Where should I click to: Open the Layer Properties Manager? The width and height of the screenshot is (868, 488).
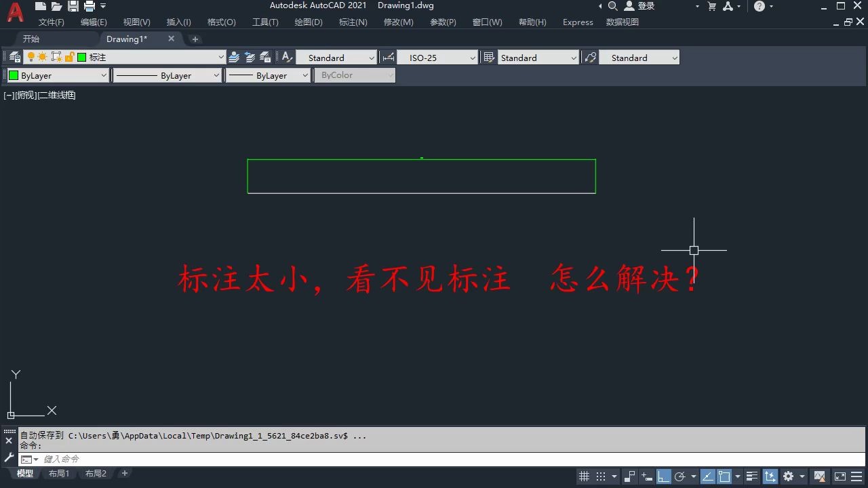coord(14,57)
